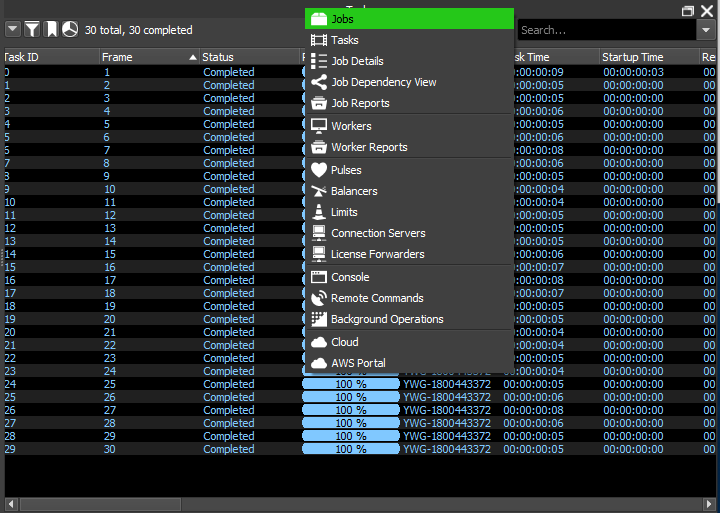Viewport: 720px width, 513px height.
Task: Click the satellite dish Remote Commands icon
Action: coord(319,298)
